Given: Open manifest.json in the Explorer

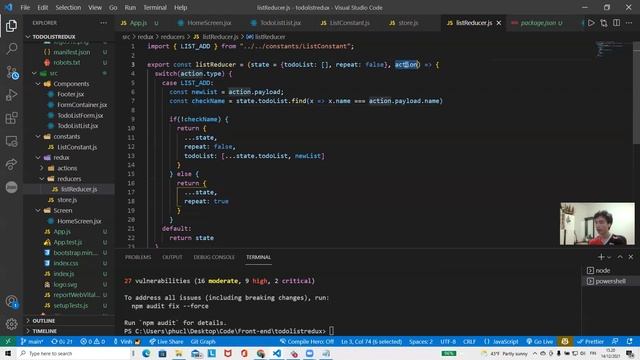Looking at the screenshot, I should 71,52.
